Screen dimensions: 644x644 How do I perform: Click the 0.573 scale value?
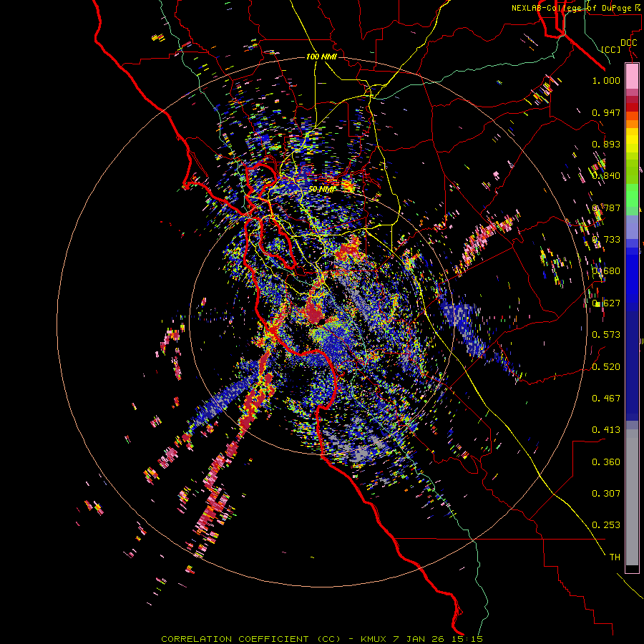tap(606, 335)
